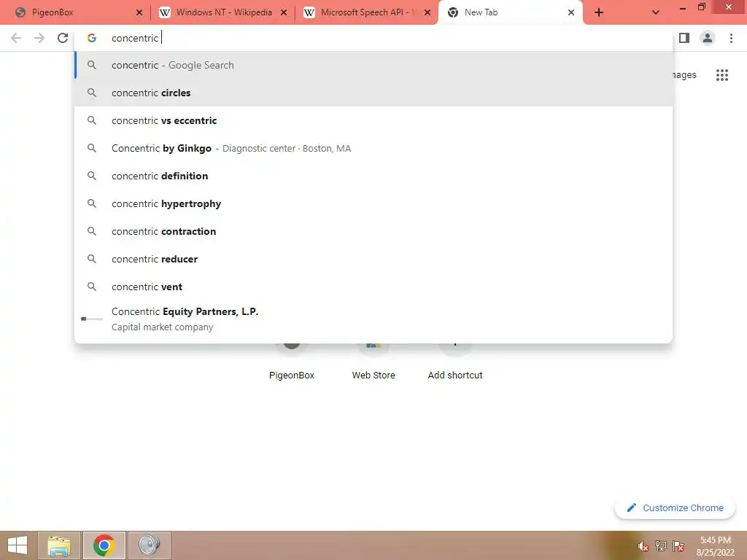This screenshot has height=560, width=747.
Task: Choose suggestion concentric vs eccentric
Action: (x=373, y=120)
